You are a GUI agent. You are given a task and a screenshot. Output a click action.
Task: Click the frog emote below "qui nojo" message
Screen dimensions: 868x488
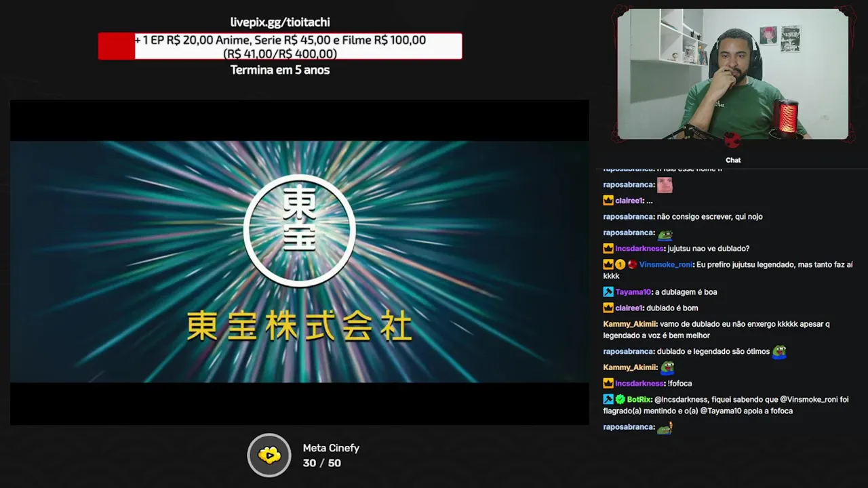click(x=665, y=234)
